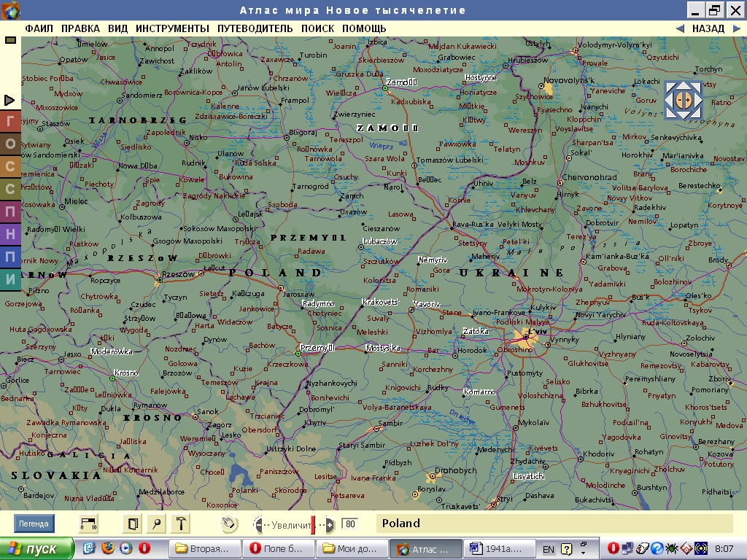The width and height of the screenshot is (747, 560).
Task: Launch Firefox from quick launch bar
Action: point(108,548)
